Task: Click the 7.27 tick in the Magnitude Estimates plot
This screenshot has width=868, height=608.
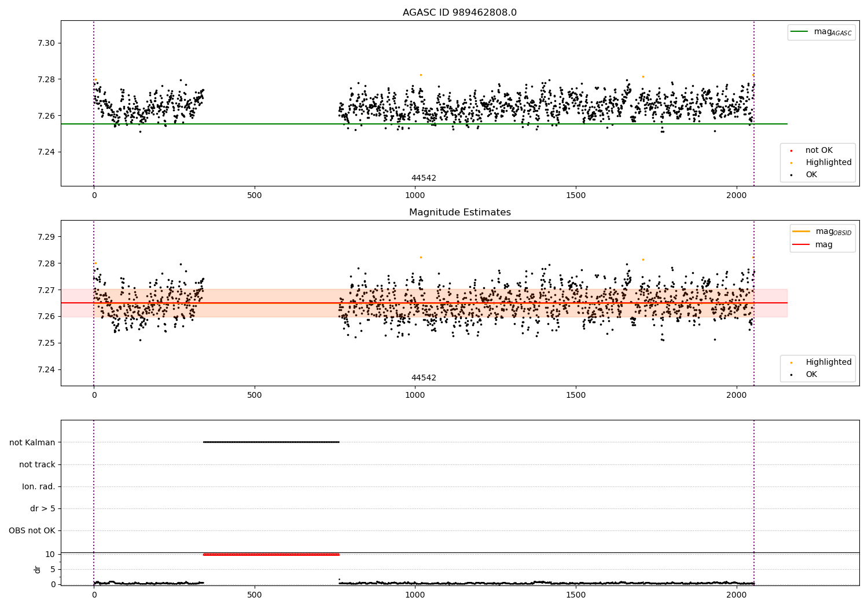Action: click(x=46, y=290)
